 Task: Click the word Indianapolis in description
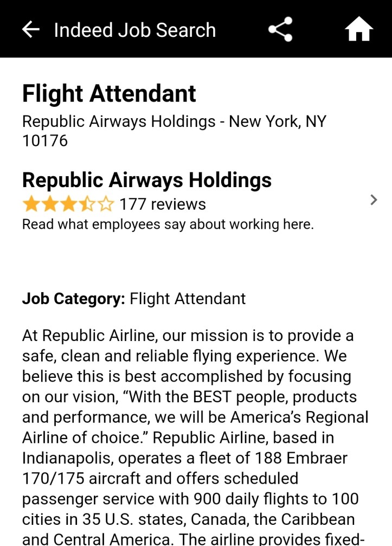[x=67, y=458]
